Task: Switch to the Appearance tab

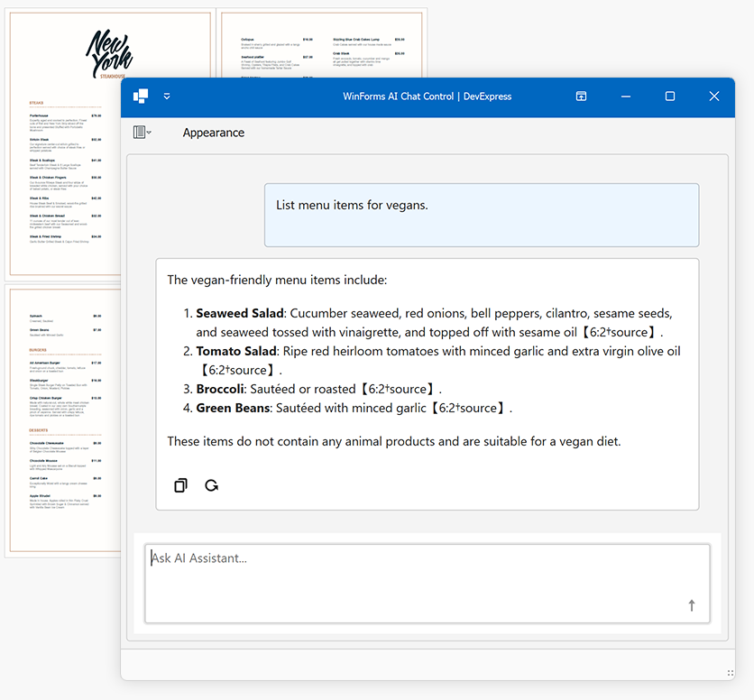Action: (x=213, y=133)
